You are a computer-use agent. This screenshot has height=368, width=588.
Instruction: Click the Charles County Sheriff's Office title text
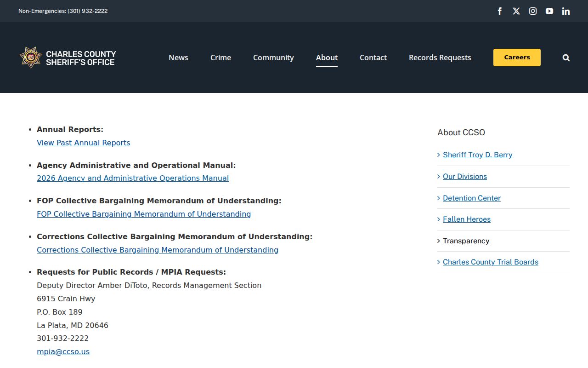[x=81, y=57]
